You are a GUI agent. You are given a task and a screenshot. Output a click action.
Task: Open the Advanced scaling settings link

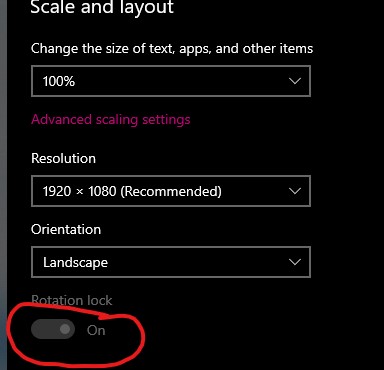111,120
